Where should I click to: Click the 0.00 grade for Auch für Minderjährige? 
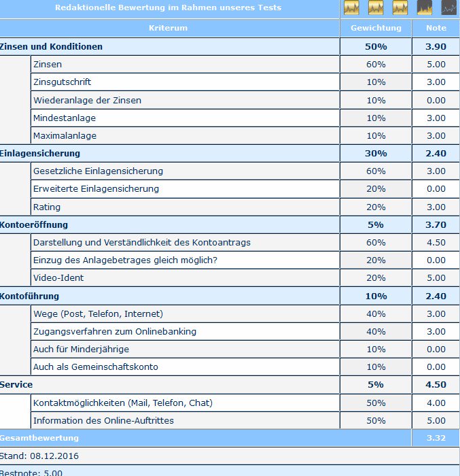[x=436, y=349]
